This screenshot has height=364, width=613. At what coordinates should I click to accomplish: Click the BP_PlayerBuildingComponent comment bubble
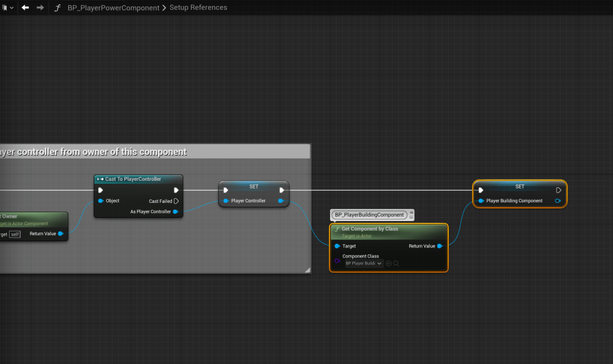point(369,214)
